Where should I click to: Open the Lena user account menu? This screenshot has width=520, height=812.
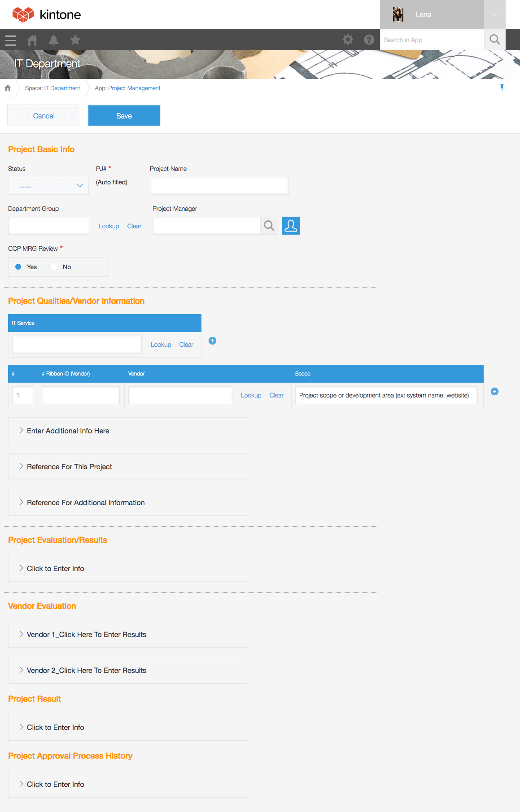(494, 14)
